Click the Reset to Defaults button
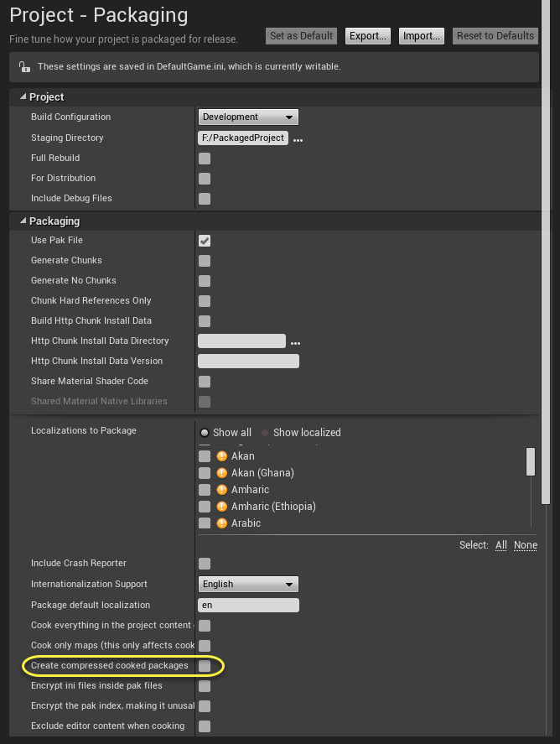Viewport: 560px width, 744px height. point(495,35)
